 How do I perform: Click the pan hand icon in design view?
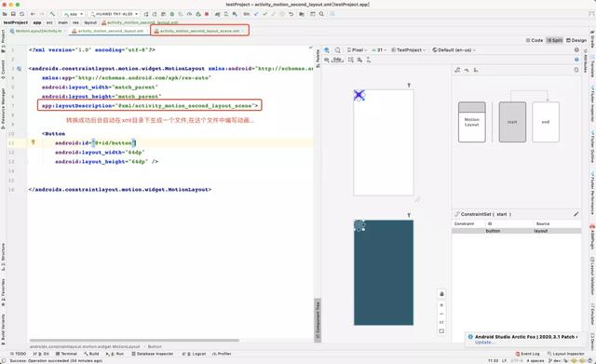[441, 294]
